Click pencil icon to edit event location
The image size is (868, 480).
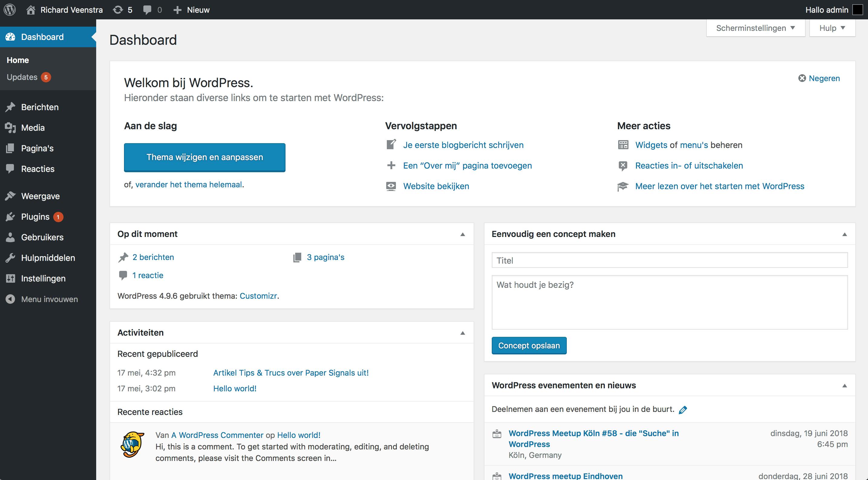click(683, 410)
